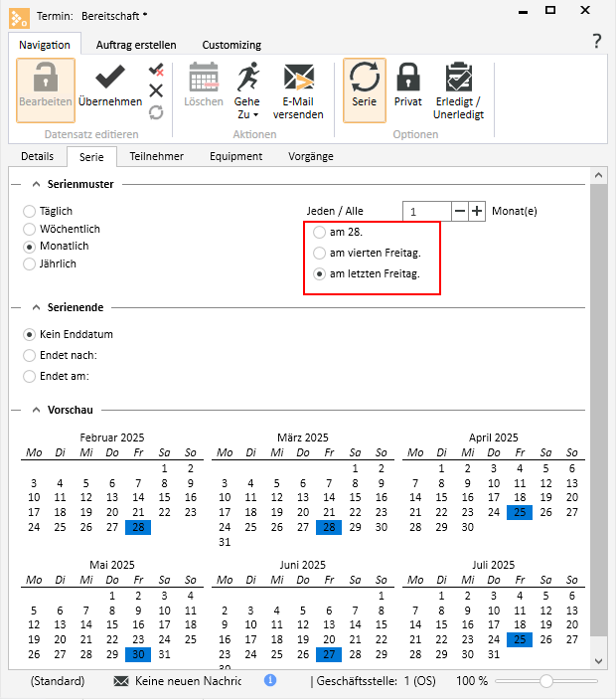Select 'Endet nach:' radio button
The height and width of the screenshot is (700, 616).
pyautogui.click(x=30, y=355)
